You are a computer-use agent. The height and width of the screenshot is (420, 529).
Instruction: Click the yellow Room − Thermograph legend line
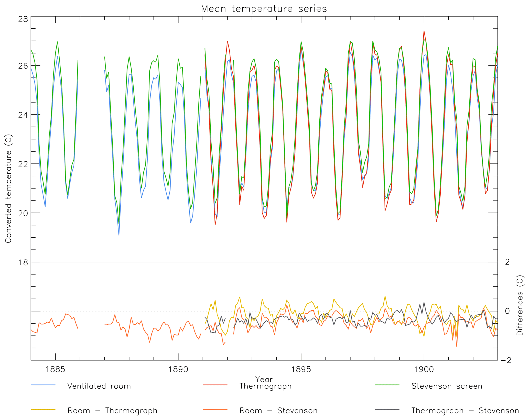point(43,410)
